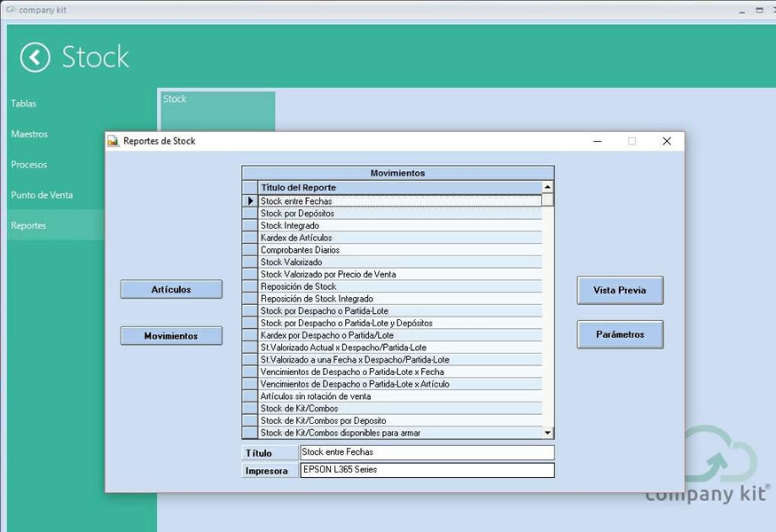Screen dimensions: 776x532
Task: Click the Movimientos grid header
Action: 398,173
